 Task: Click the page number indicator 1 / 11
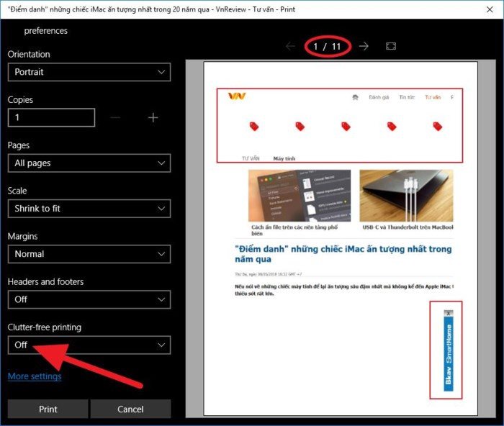(327, 47)
